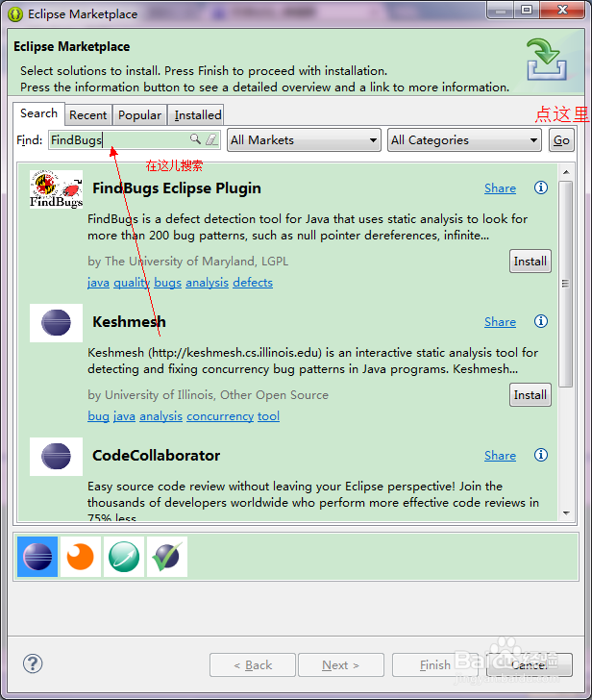Switch to the Search tab
The image size is (592, 700).
click(38, 113)
